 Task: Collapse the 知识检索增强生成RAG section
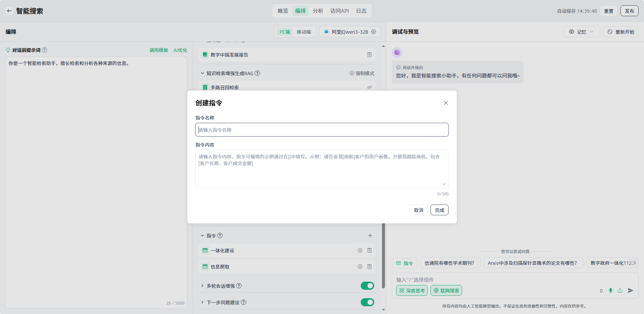click(x=202, y=73)
